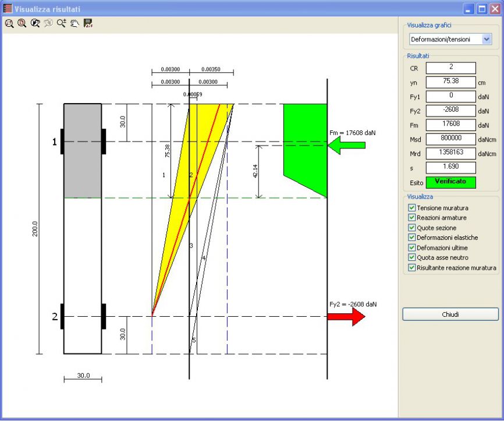Select the zoom extents page magnifier
504x421 pixels.
[22, 23]
